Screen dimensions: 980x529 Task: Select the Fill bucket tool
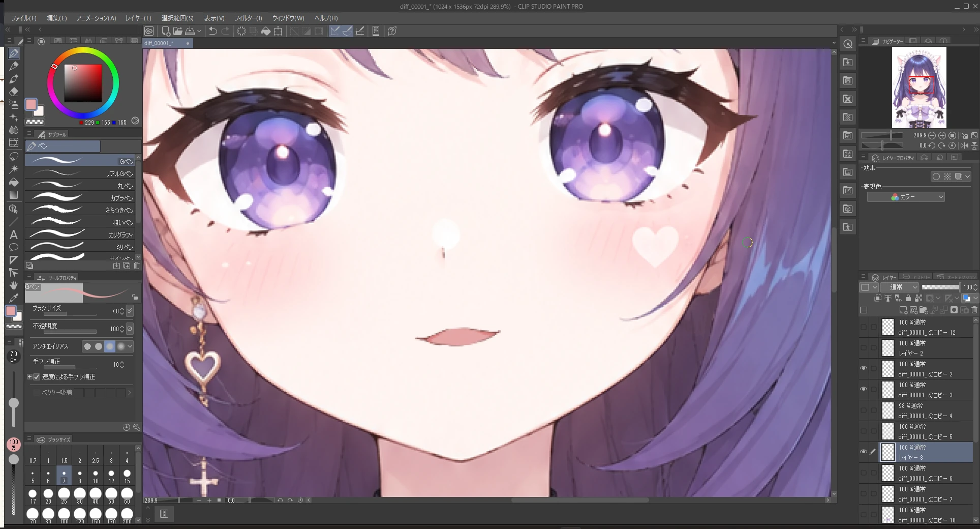[14, 182]
